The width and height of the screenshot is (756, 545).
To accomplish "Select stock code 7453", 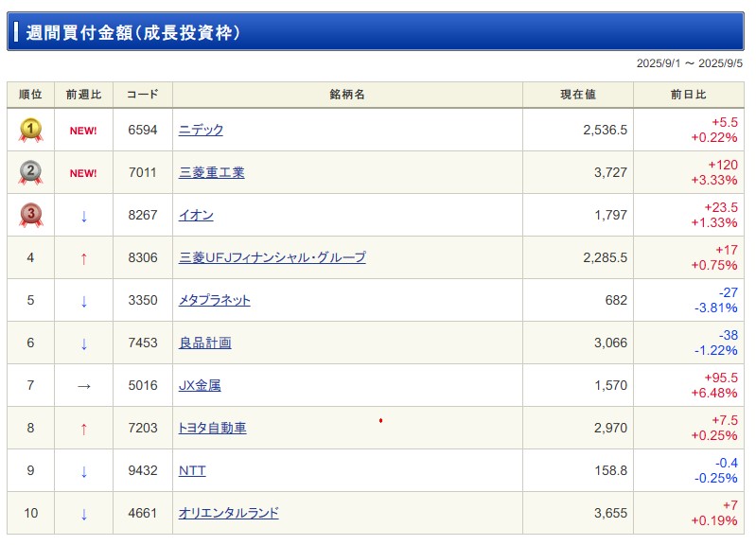I will [x=143, y=343].
